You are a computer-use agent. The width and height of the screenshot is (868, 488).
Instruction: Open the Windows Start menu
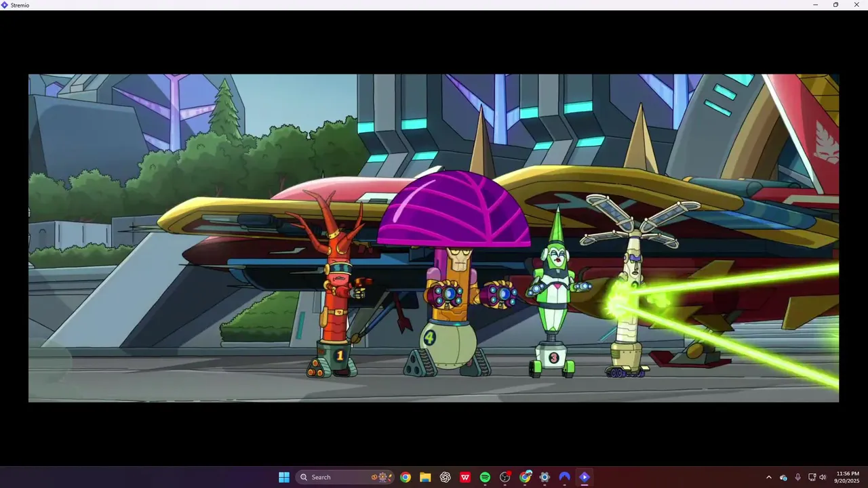coord(284,477)
